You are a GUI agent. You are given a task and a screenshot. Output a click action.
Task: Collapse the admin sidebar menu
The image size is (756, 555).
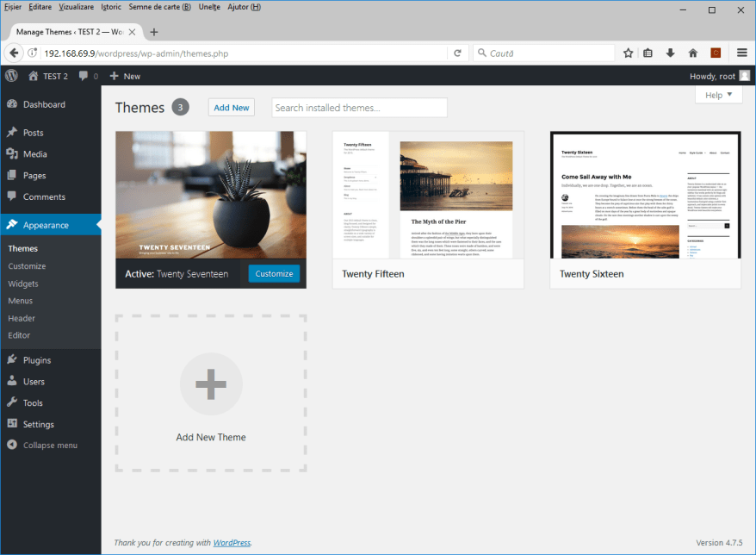pyautogui.click(x=50, y=446)
